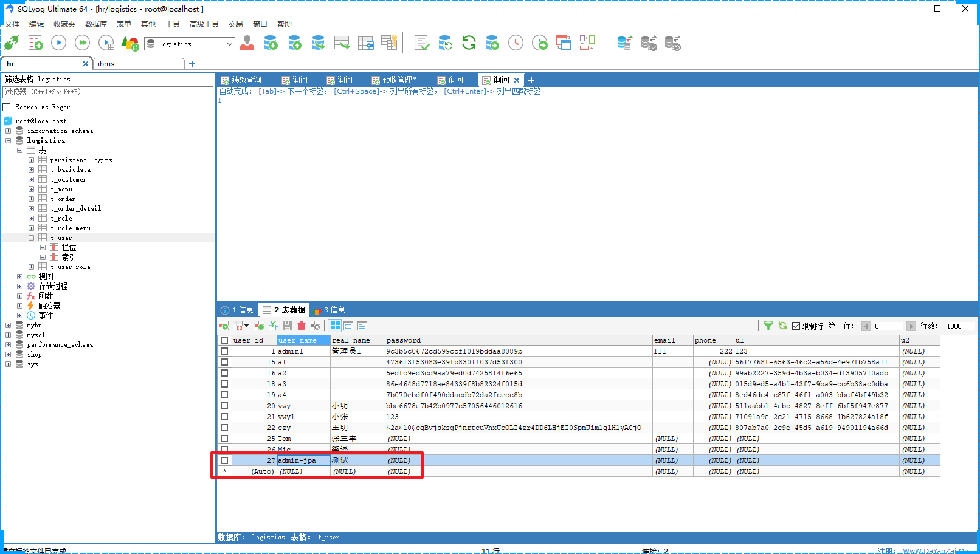Click the cancel changes icon
This screenshot has width=980, height=554.
(316, 326)
